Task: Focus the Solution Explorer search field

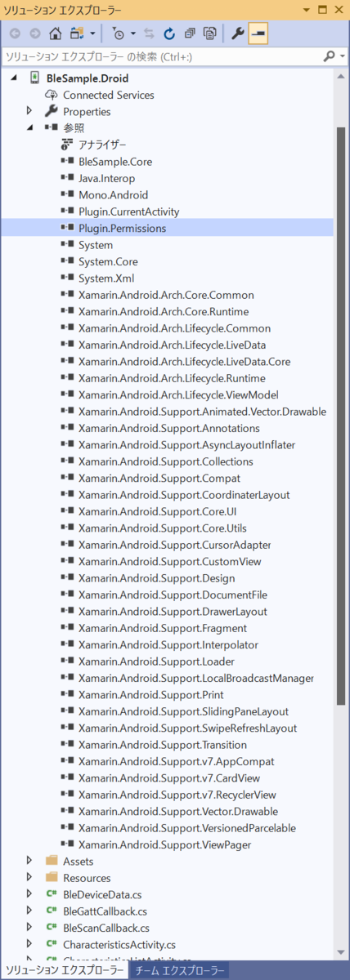Action: pos(162,56)
